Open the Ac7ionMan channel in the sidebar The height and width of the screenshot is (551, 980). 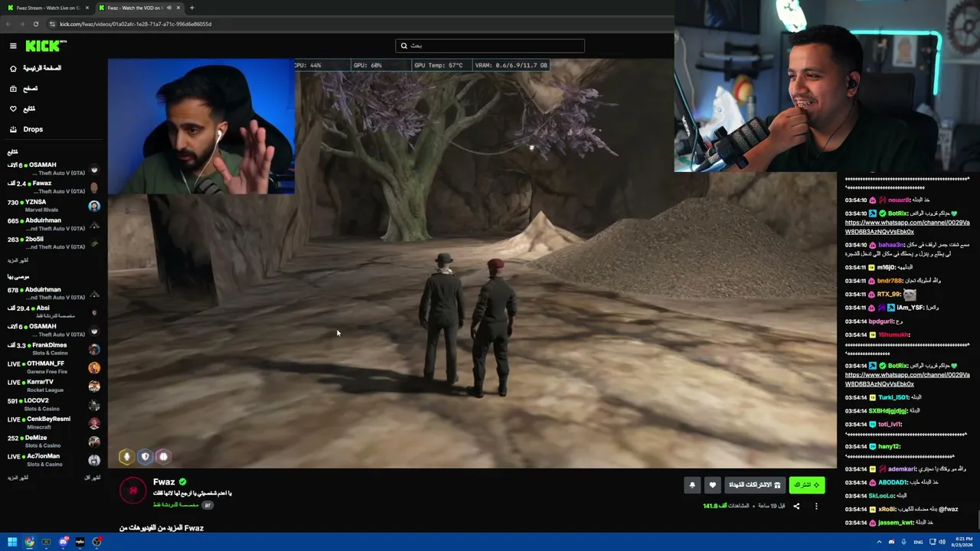[x=54, y=460]
